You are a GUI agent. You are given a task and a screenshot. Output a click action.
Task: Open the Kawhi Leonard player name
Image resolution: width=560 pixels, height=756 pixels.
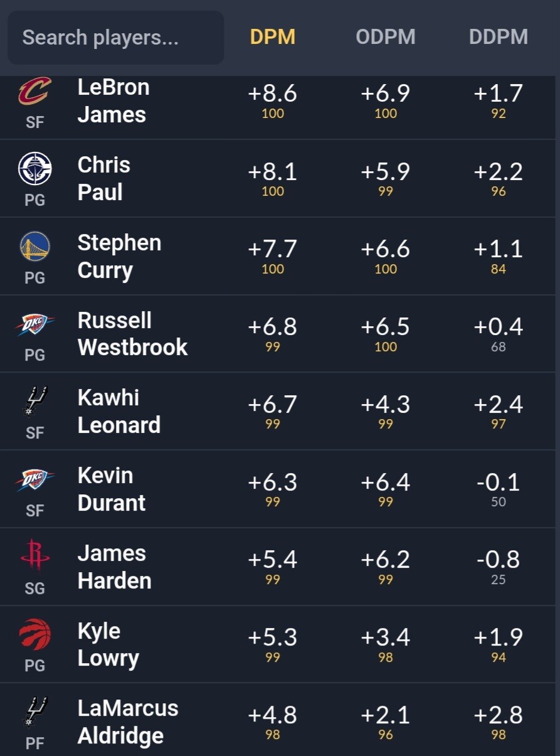[119, 411]
